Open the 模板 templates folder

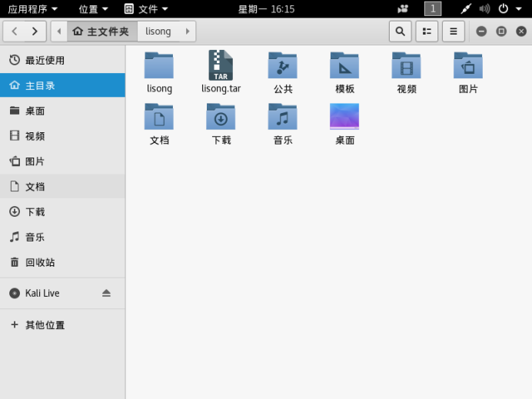pyautogui.click(x=344, y=66)
